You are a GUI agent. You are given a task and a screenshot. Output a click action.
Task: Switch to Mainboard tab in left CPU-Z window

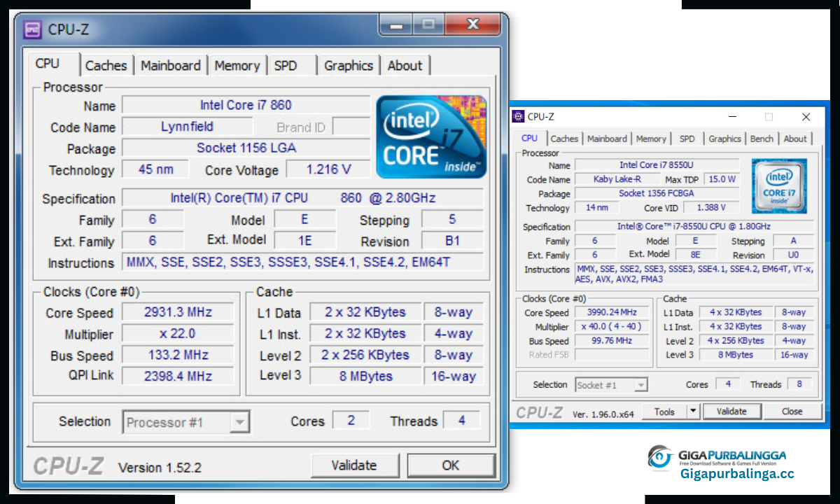click(x=170, y=66)
